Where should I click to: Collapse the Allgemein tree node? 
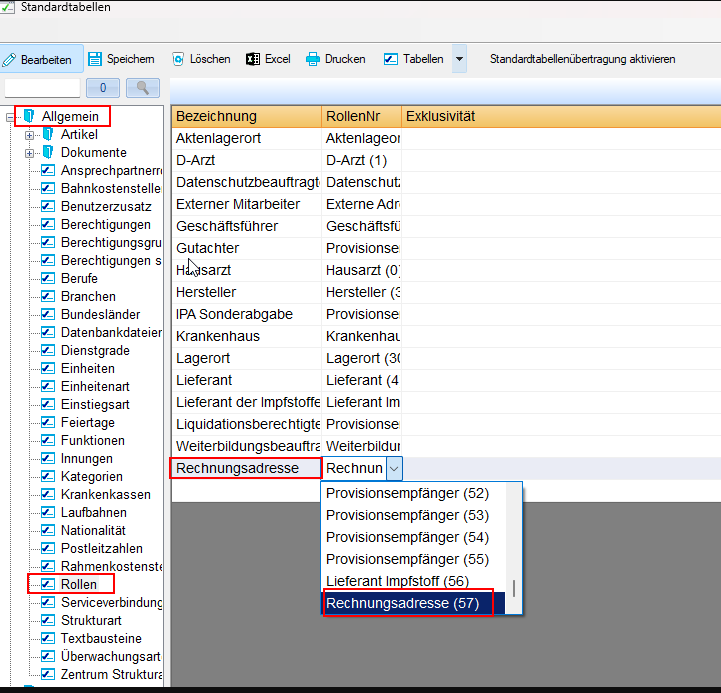[x=10, y=118]
